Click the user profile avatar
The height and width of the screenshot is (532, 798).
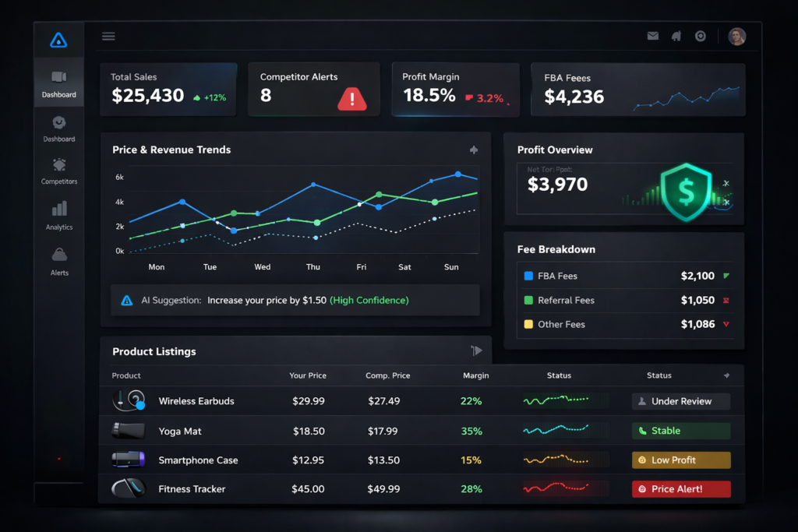click(736, 36)
